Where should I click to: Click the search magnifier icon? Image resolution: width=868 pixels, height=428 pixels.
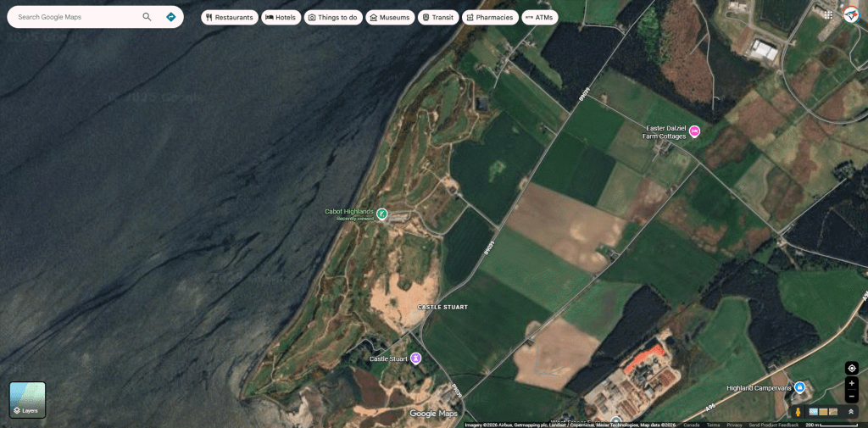pos(147,17)
